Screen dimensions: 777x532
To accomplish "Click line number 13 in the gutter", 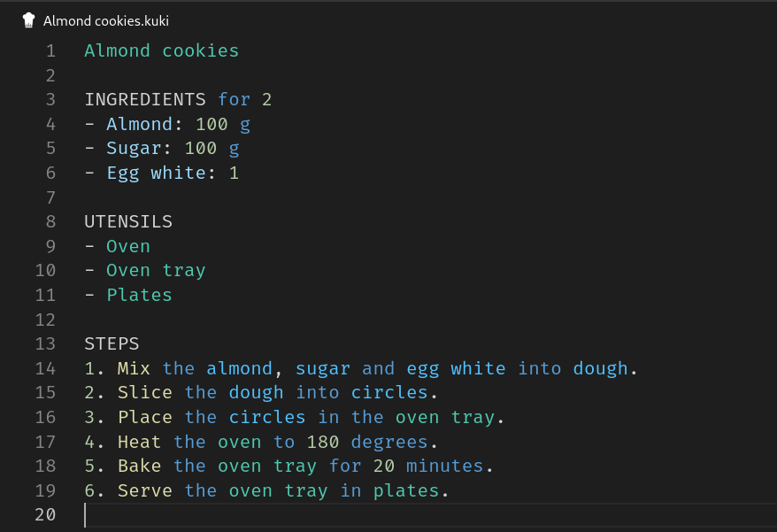I will [x=45, y=343].
